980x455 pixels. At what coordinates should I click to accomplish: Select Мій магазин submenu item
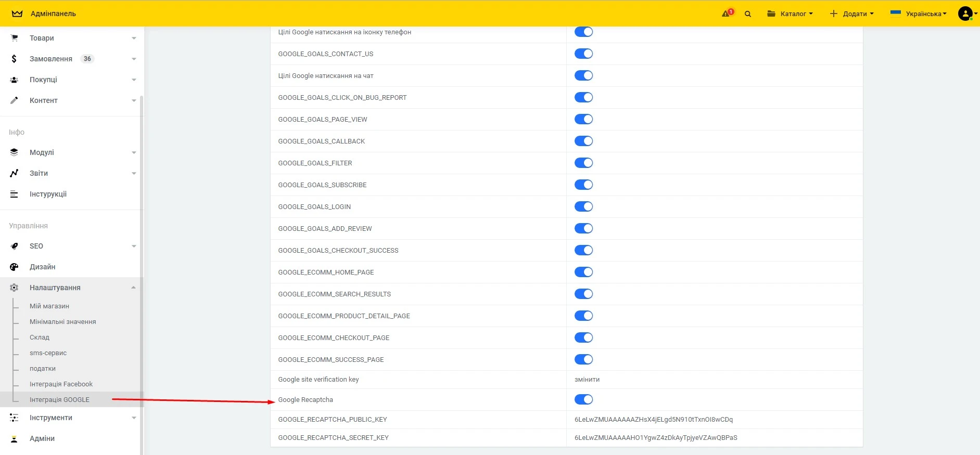click(49, 306)
